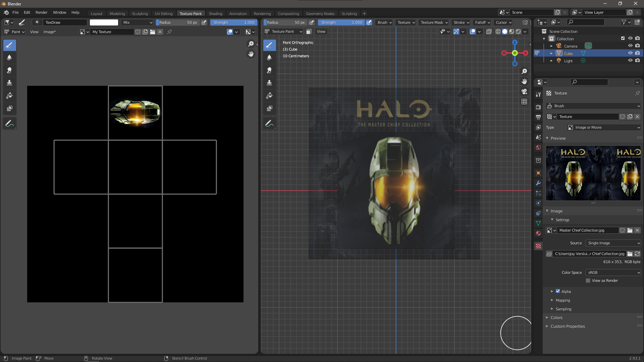Select the Soften brush tool

[9, 57]
